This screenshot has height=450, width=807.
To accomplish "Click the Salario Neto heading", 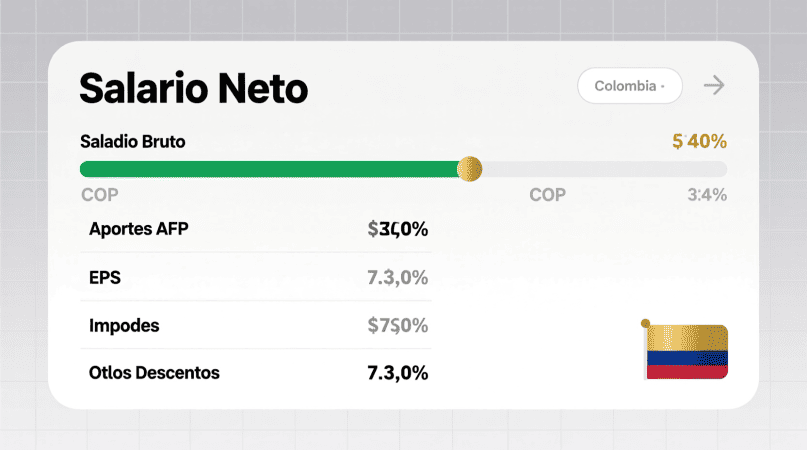I will click(194, 89).
